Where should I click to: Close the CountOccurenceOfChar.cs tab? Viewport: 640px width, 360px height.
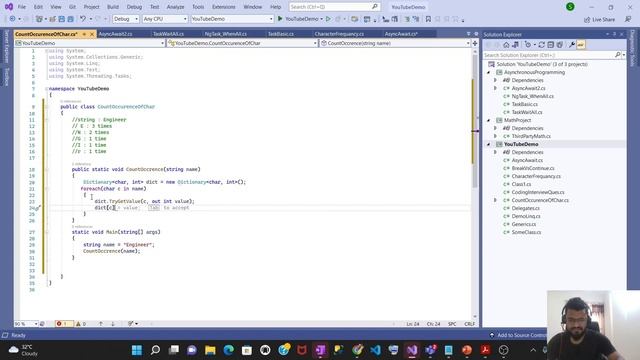92,34
